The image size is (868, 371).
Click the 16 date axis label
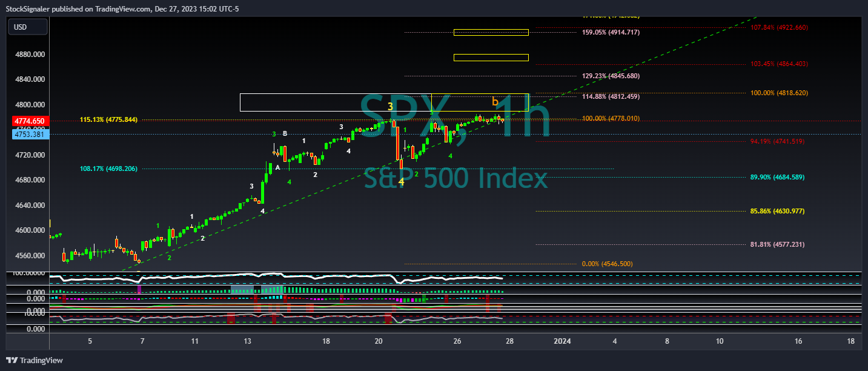798,341
